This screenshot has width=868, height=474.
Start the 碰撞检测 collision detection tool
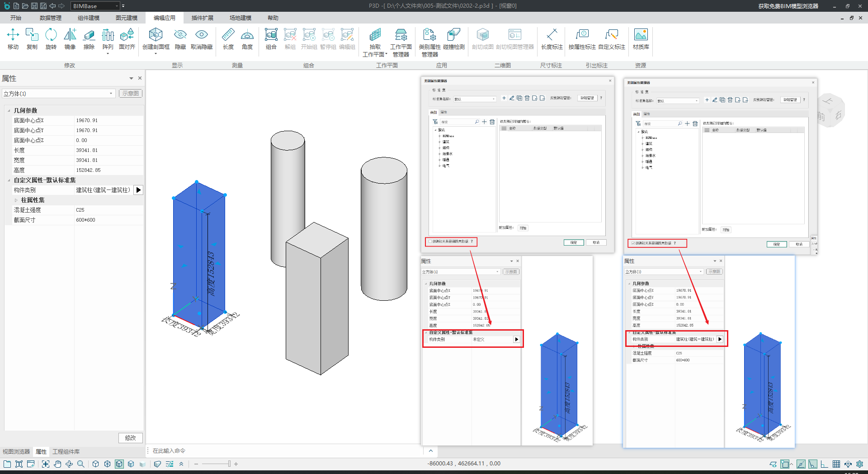pos(454,38)
